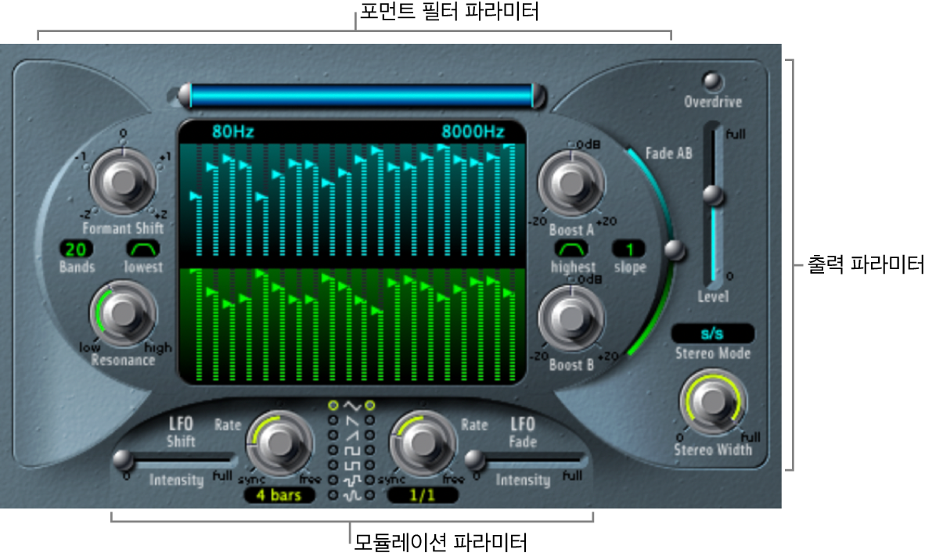The width and height of the screenshot is (943, 560).
Task: Click the Boost A knob
Action: 571,184
